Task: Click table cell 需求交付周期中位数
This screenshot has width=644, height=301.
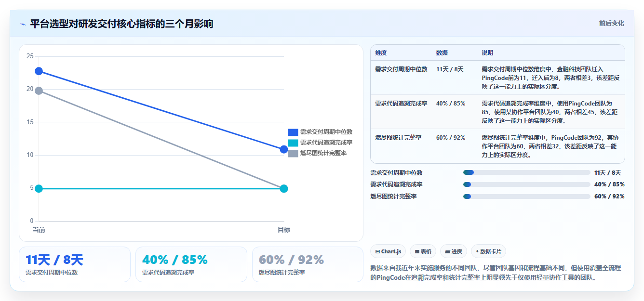Action: coord(401,69)
